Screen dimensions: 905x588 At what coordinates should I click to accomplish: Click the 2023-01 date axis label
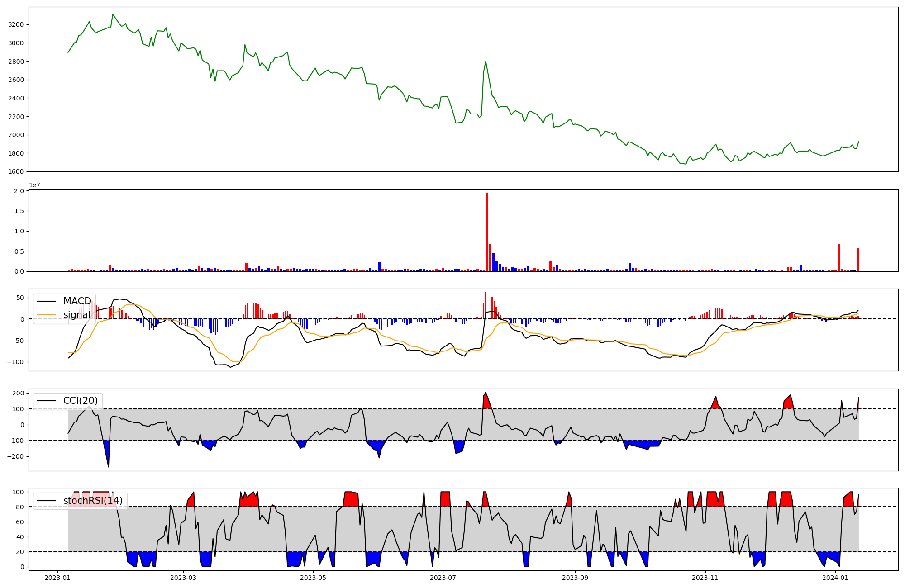tap(57, 578)
